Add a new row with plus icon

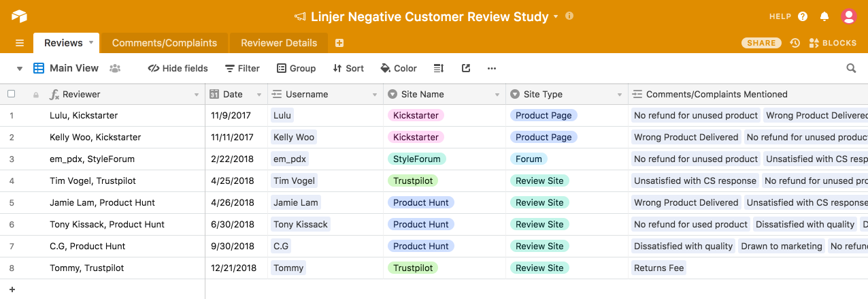pyautogui.click(x=12, y=289)
